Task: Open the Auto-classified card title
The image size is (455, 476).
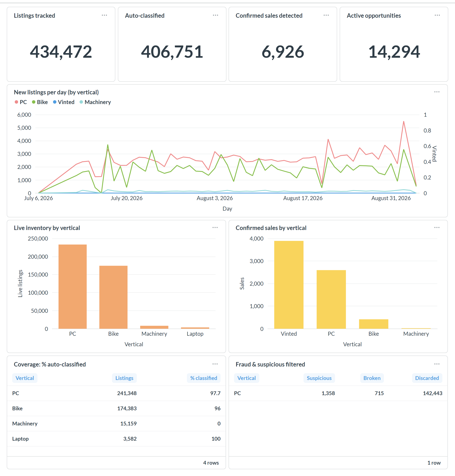Action: pos(145,16)
